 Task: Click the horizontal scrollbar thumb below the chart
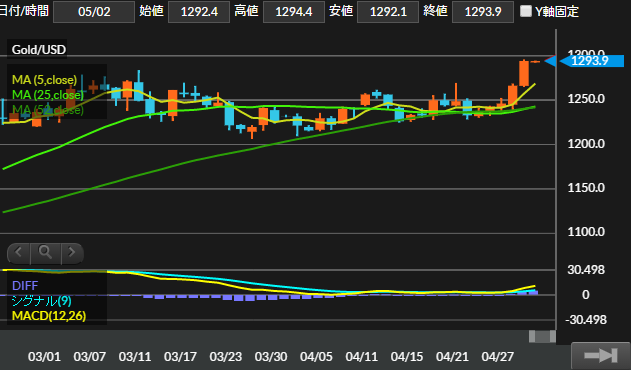click(542, 336)
